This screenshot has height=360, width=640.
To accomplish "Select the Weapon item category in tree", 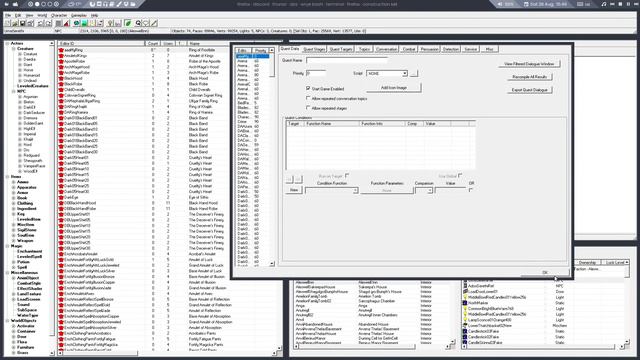I will click(x=25, y=240).
